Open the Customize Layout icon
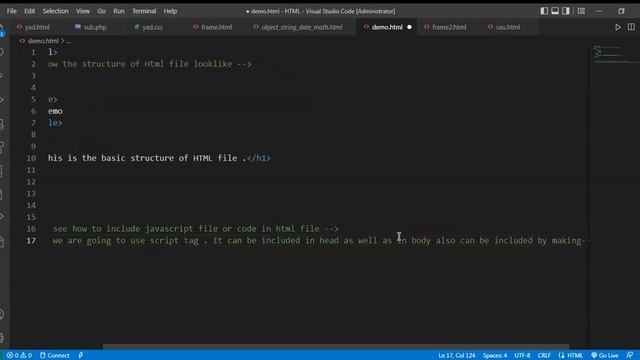Screen dimensions: 640x360 coord(581,11)
